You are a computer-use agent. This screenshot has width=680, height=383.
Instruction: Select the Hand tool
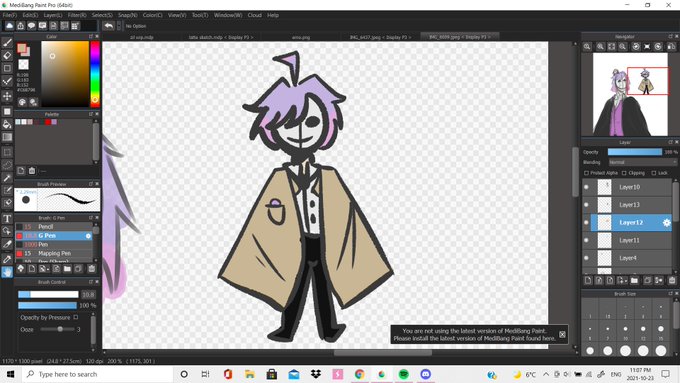coord(7,272)
